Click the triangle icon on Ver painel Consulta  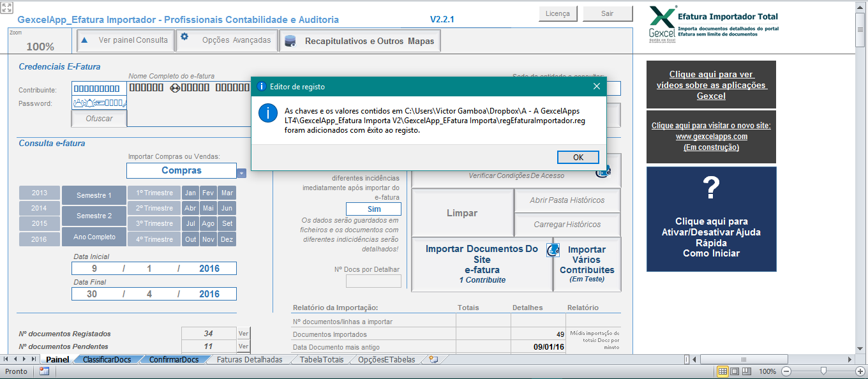[84, 40]
